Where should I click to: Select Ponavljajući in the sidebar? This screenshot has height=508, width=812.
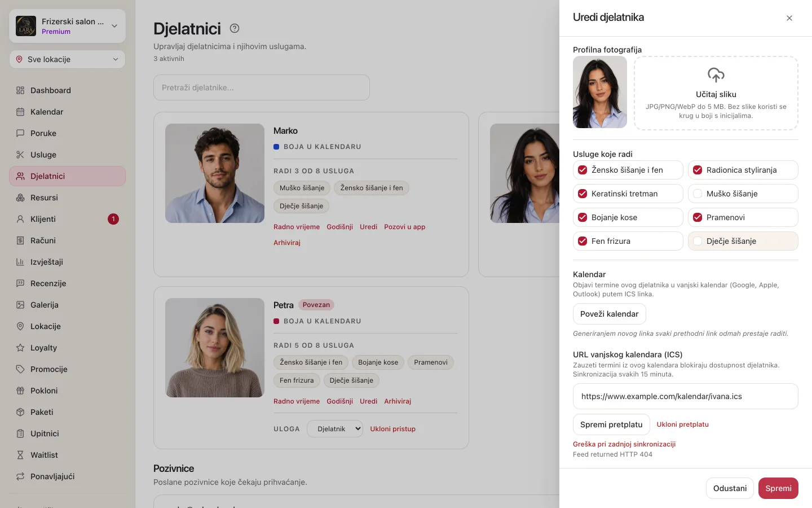[68, 476]
